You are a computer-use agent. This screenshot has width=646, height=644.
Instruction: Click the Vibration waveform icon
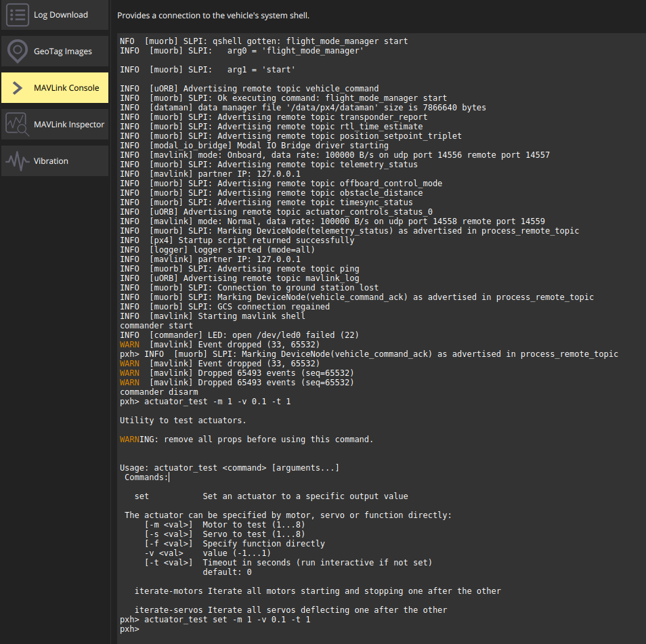[x=18, y=160]
